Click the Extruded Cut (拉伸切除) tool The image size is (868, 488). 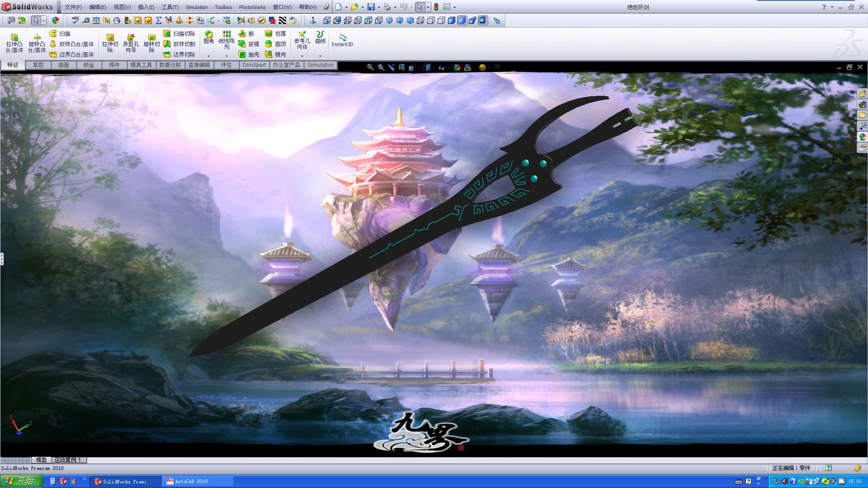coord(110,43)
